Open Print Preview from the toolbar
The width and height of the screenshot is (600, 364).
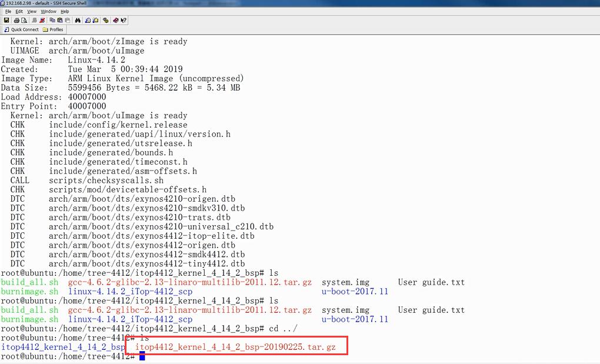(24, 20)
